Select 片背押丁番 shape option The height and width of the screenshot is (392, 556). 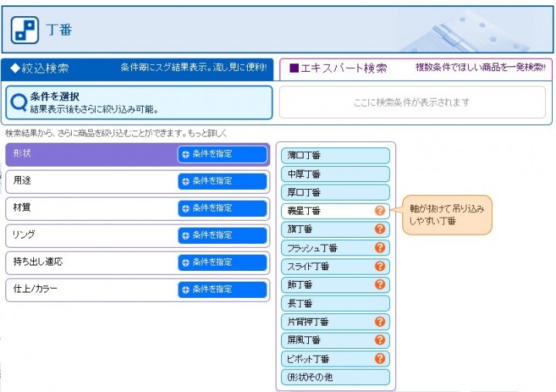pos(335,322)
